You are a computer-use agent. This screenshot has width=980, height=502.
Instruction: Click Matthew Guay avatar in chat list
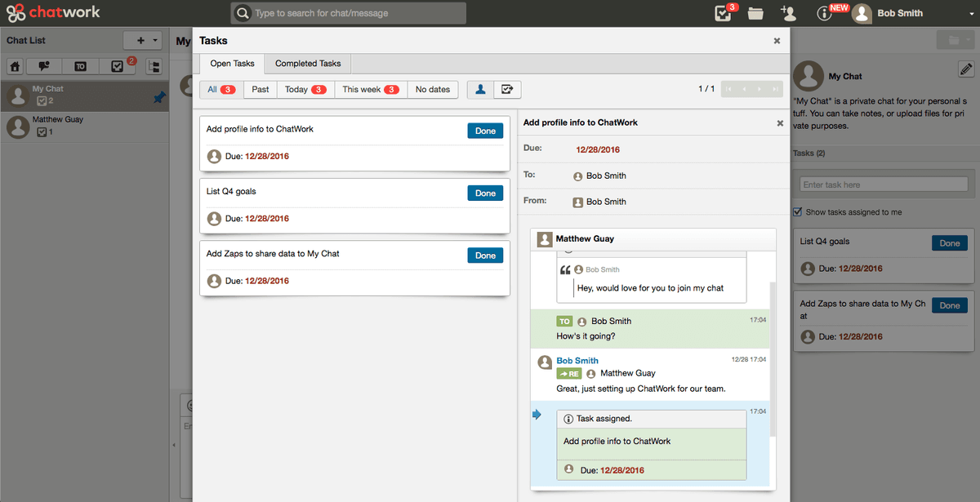[18, 127]
